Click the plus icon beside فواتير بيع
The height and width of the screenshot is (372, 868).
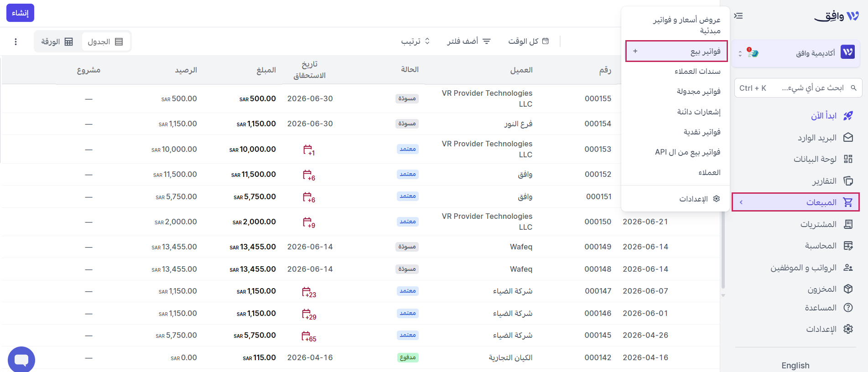(x=635, y=51)
